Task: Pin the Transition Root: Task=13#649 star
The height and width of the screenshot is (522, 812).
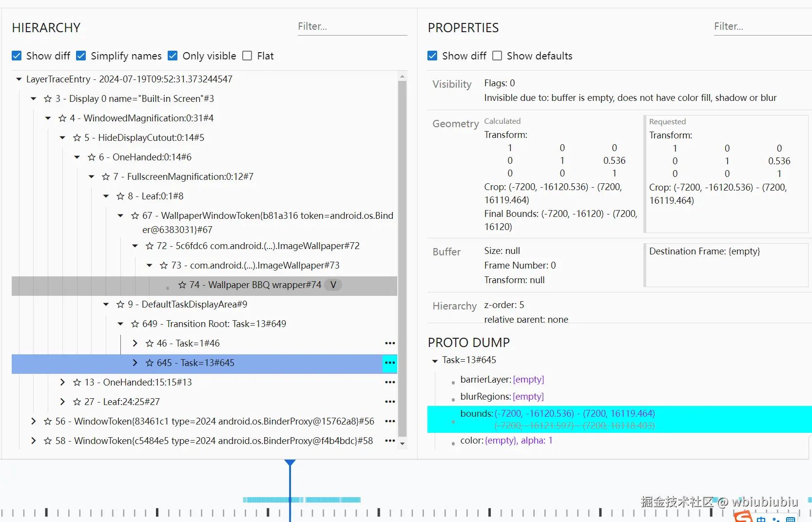Action: (135, 324)
